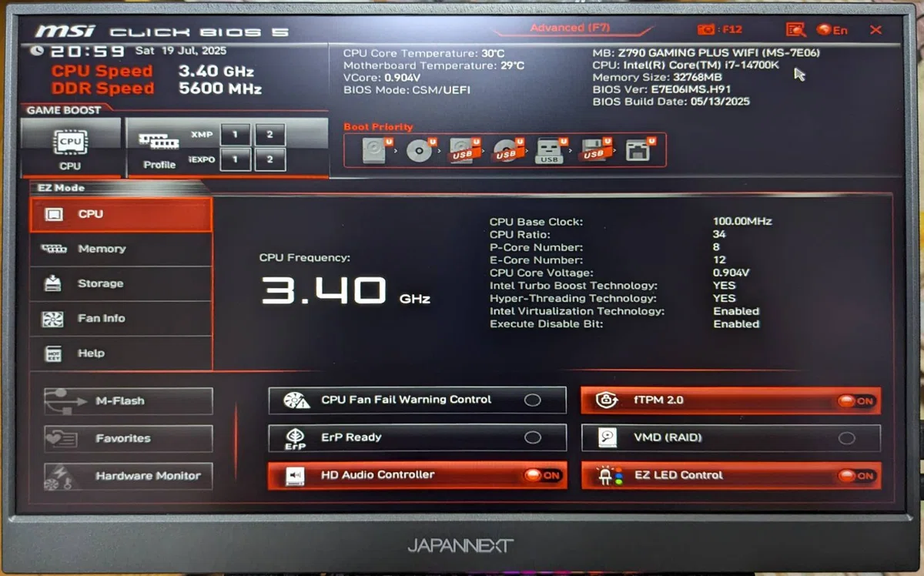Click the DDR Speed 5600 MHz value
This screenshot has height=576, width=924.
tap(220, 89)
